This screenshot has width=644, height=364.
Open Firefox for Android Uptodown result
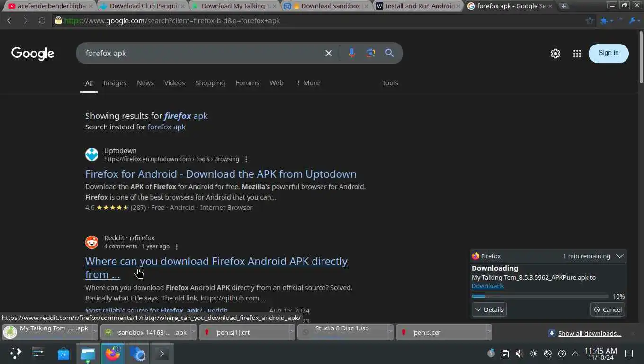click(221, 174)
